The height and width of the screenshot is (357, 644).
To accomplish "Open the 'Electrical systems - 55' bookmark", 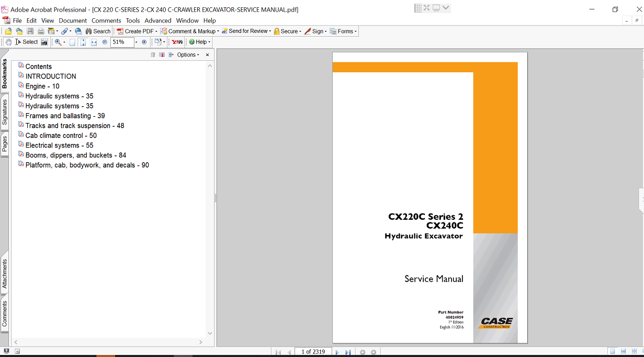I will 59,145.
